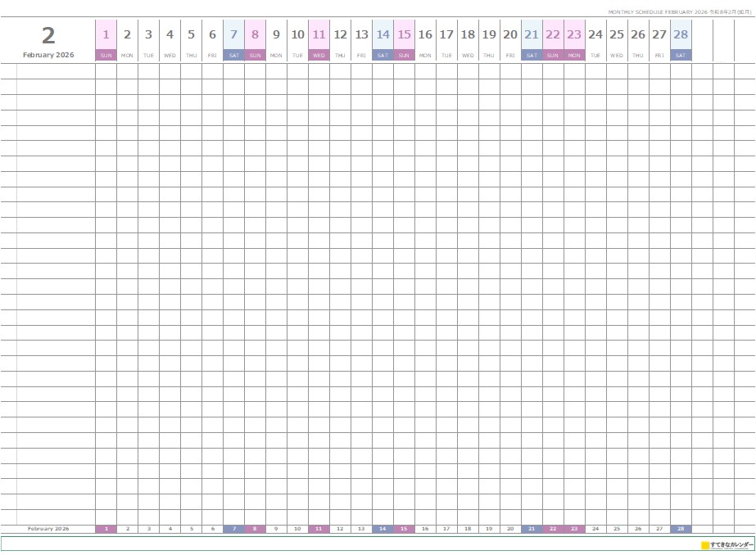Choose day 14 in the top header
Image resolution: width=756 pixels, height=555 pixels.
383,35
